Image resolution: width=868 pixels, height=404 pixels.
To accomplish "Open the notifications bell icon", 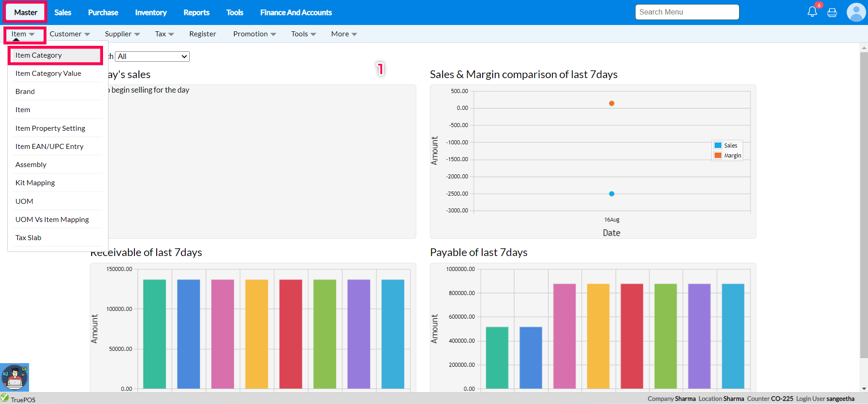I will pos(812,12).
